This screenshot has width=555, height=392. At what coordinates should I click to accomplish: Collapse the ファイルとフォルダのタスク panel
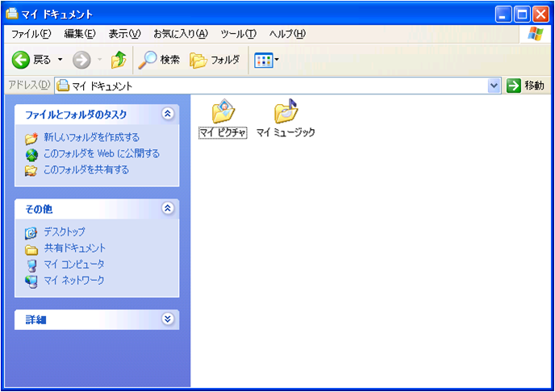pos(167,115)
